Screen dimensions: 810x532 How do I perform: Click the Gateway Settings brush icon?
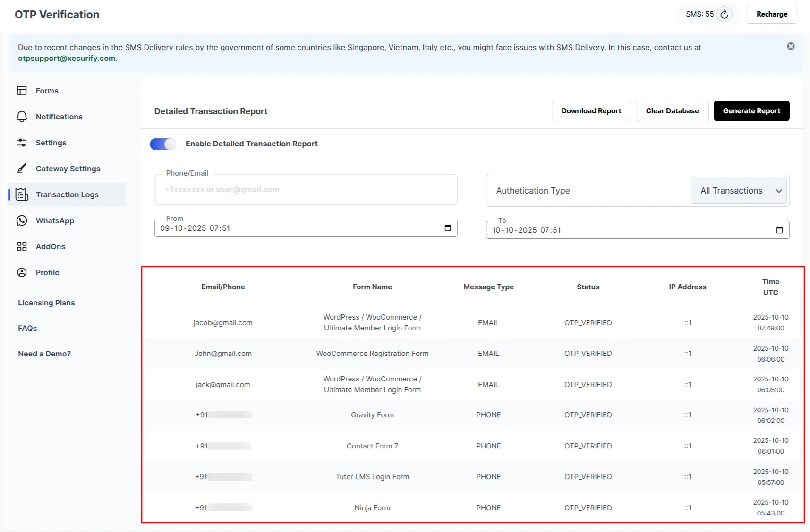tap(22, 169)
